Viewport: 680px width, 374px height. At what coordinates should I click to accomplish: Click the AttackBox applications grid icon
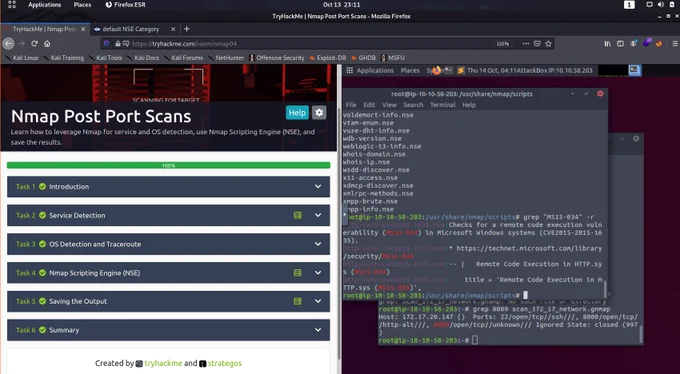(350, 70)
